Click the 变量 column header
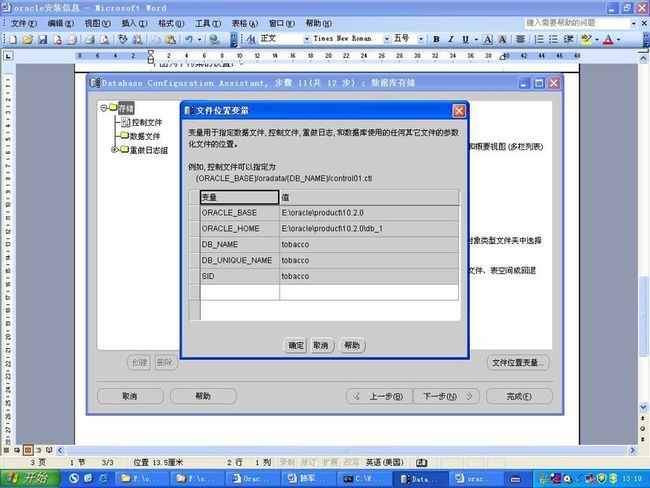Viewport: 650px width, 488px height. click(239, 197)
